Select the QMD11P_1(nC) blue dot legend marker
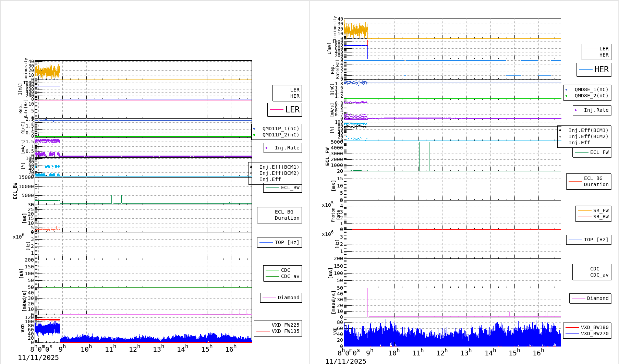619x364 pixels. 254,129
